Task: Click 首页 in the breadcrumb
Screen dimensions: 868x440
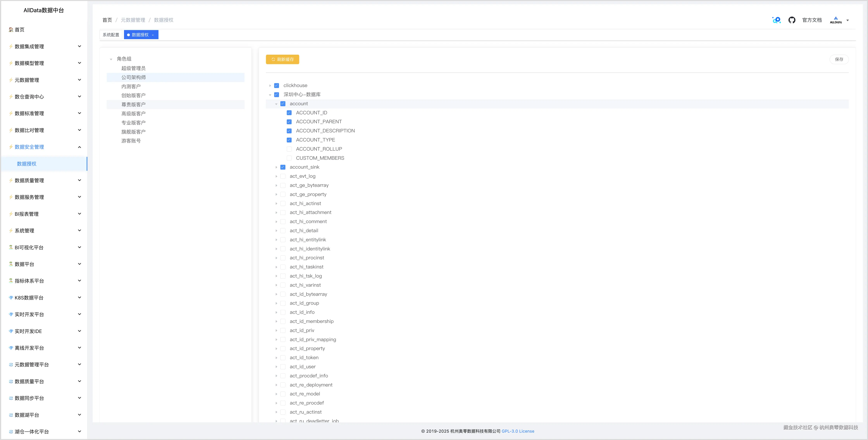Action: (x=107, y=20)
